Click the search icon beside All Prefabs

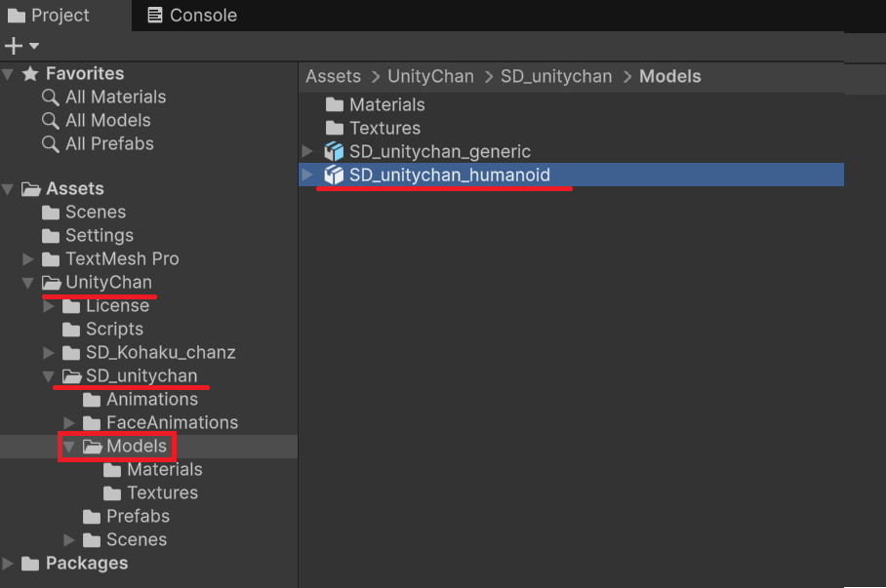pyautogui.click(x=51, y=143)
